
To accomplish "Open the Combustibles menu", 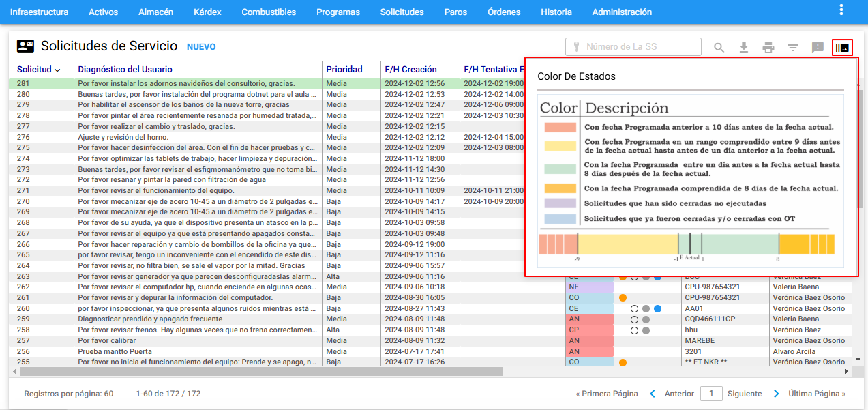I will click(x=269, y=12).
